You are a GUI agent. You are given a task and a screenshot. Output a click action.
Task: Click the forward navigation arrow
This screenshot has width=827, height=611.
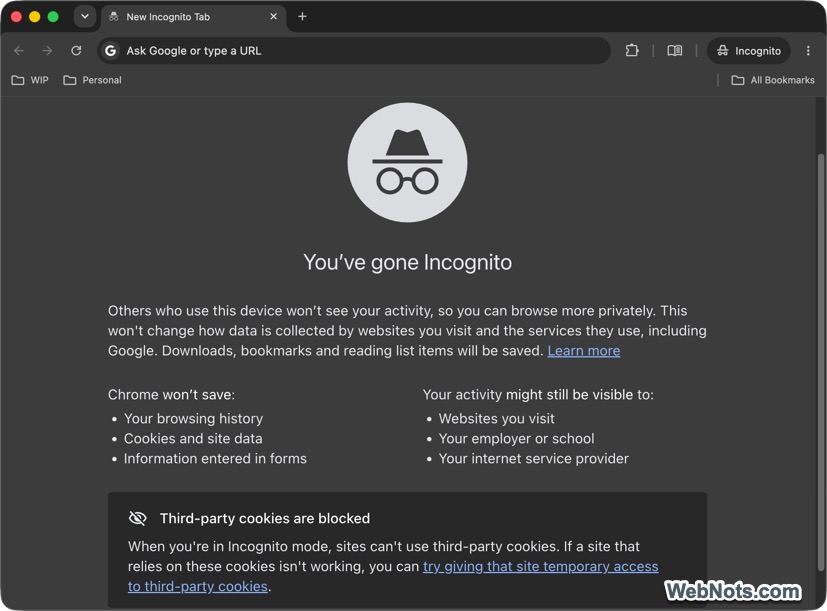pos(47,51)
